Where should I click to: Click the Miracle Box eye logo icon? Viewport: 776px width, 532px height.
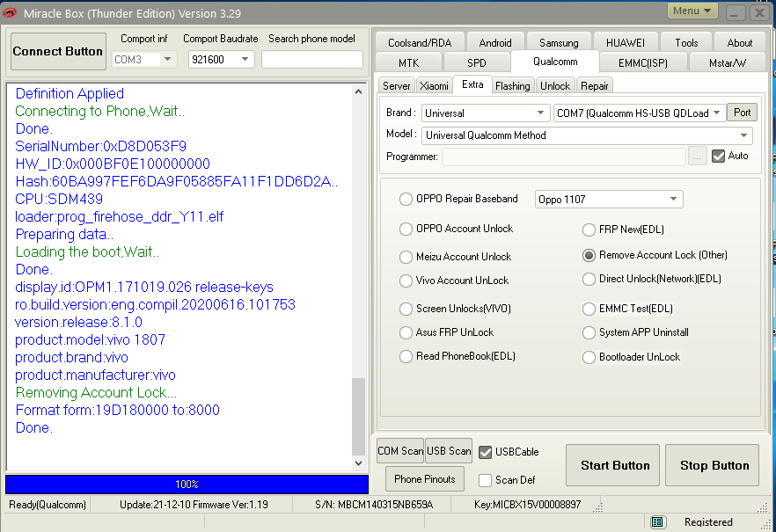(x=10, y=13)
